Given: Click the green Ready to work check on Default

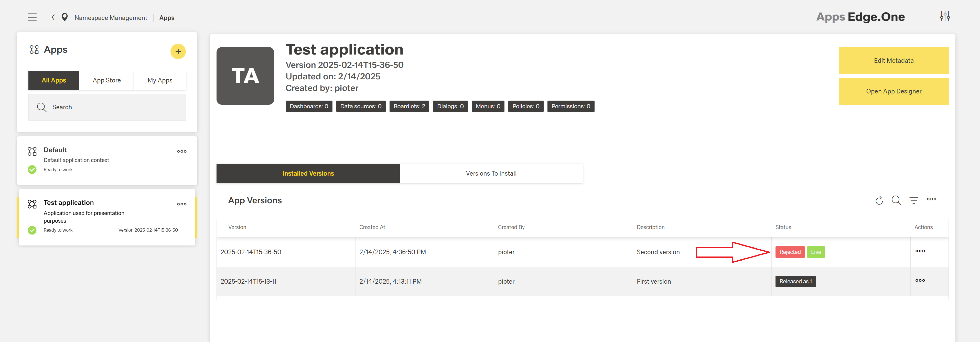Looking at the screenshot, I should pyautogui.click(x=32, y=169).
